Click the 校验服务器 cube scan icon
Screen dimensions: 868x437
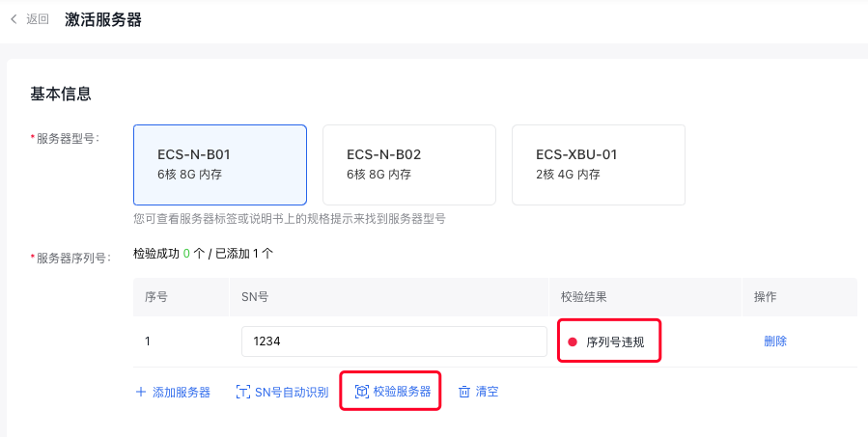click(x=361, y=392)
